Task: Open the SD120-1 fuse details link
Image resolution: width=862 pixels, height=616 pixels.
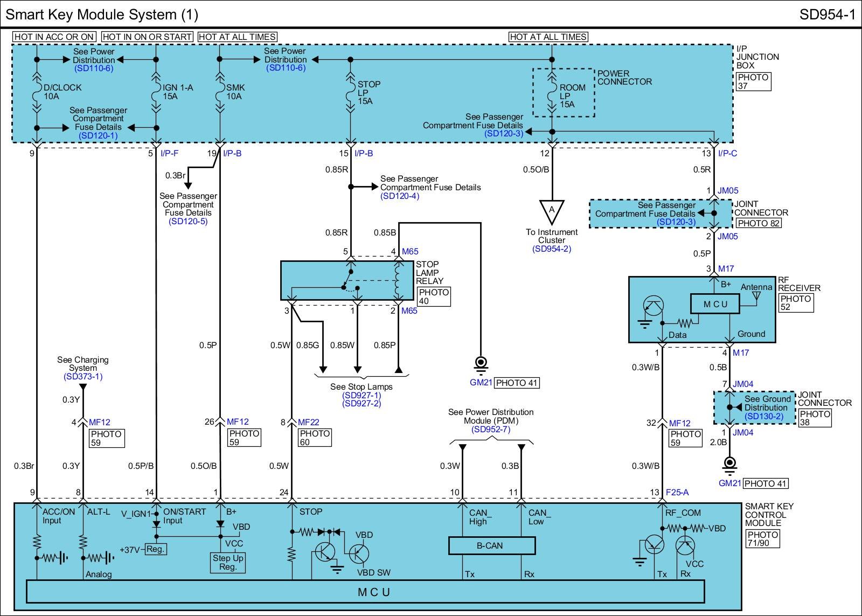Action: tap(98, 136)
